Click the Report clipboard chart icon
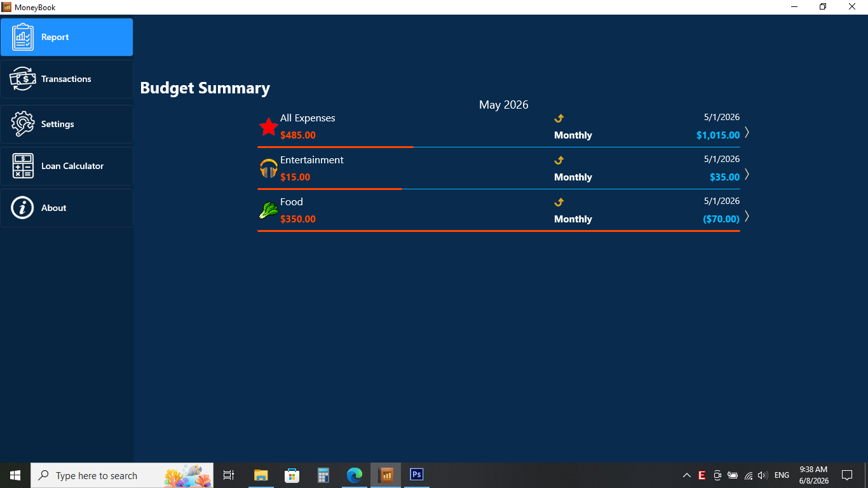Viewport: 868px width, 488px height. pyautogui.click(x=23, y=37)
